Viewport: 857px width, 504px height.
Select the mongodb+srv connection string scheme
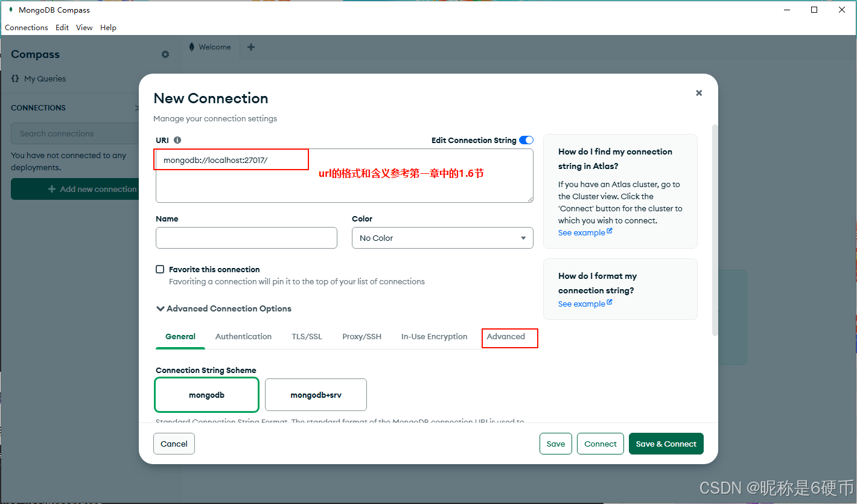point(316,395)
